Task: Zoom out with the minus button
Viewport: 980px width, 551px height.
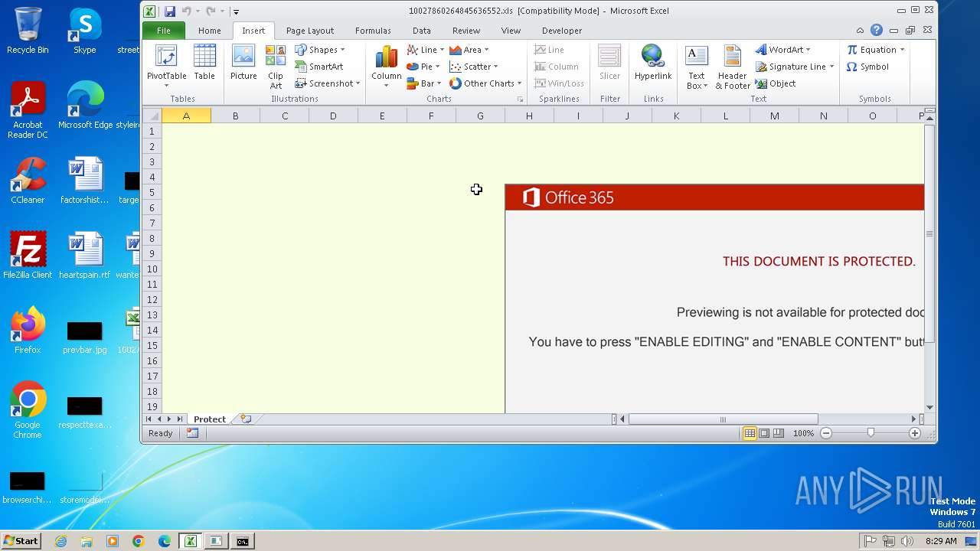Action: pyautogui.click(x=826, y=433)
